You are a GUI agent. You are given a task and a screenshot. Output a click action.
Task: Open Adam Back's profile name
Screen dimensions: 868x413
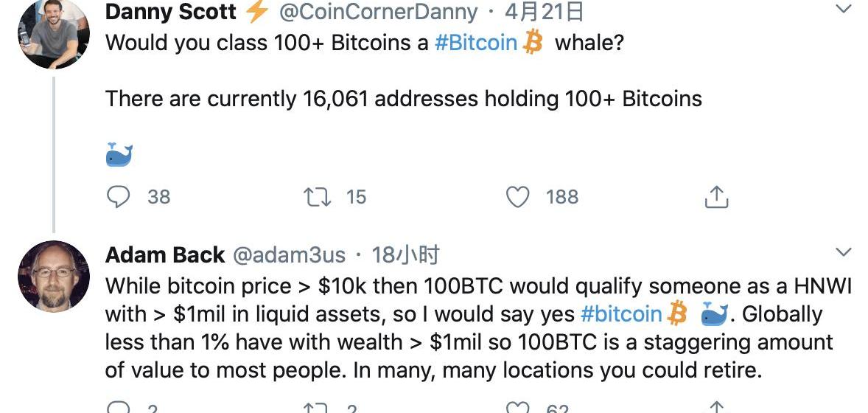(x=165, y=255)
